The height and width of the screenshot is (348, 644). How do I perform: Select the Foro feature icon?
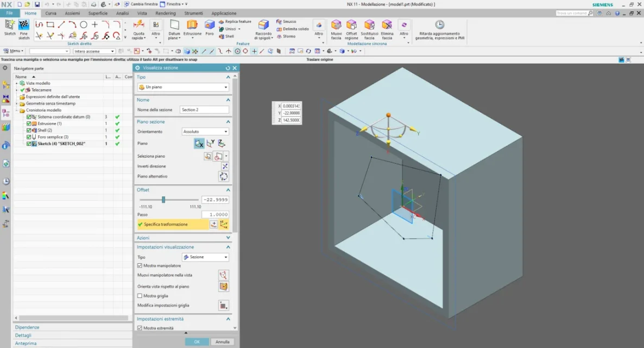[x=210, y=25]
